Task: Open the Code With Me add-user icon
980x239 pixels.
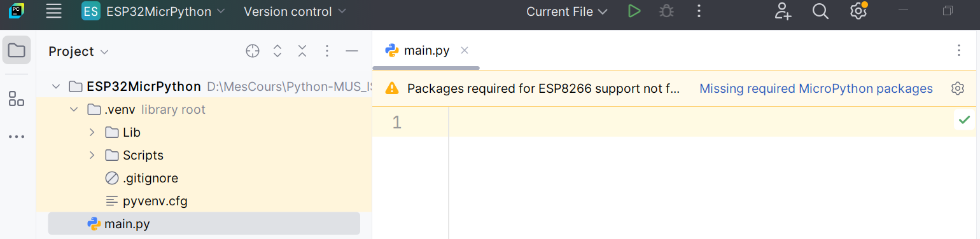Action: 783,11
